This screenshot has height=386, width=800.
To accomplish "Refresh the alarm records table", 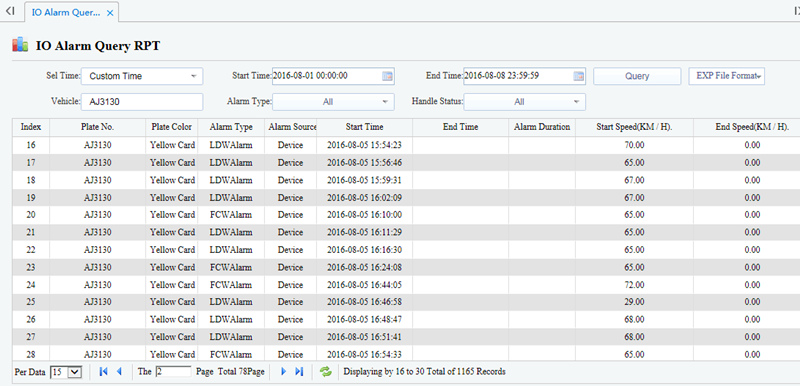I will (326, 372).
